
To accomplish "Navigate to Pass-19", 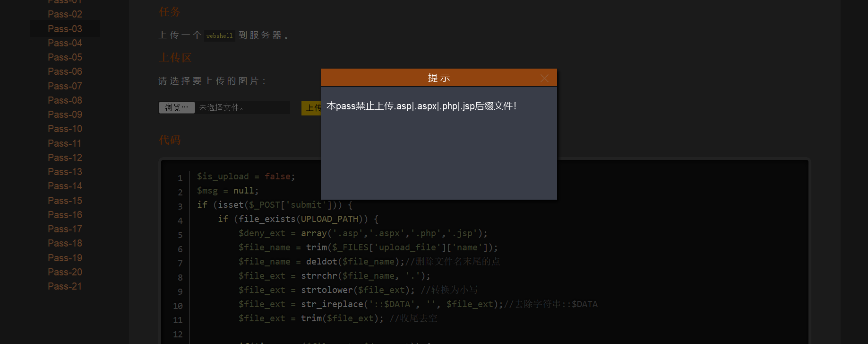I will click(65, 258).
